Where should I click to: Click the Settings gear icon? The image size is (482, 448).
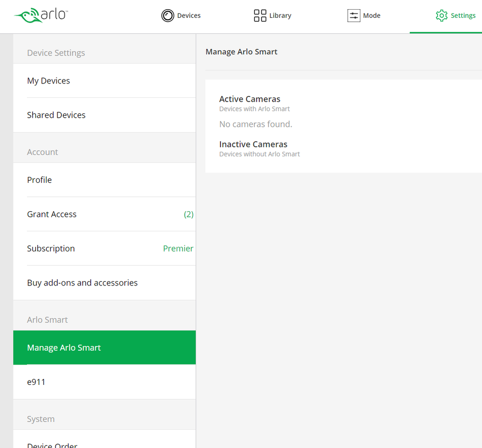[441, 15]
